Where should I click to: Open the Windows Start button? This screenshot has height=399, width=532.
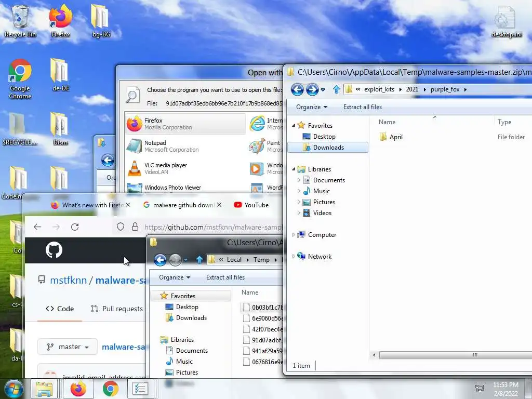pyautogui.click(x=14, y=389)
